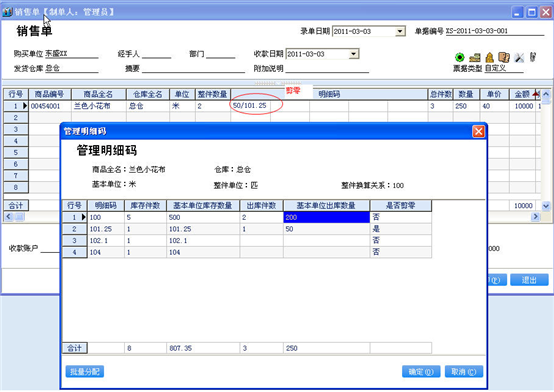Click the 整件数量 column header
The width and height of the screenshot is (554, 392).
(x=213, y=94)
